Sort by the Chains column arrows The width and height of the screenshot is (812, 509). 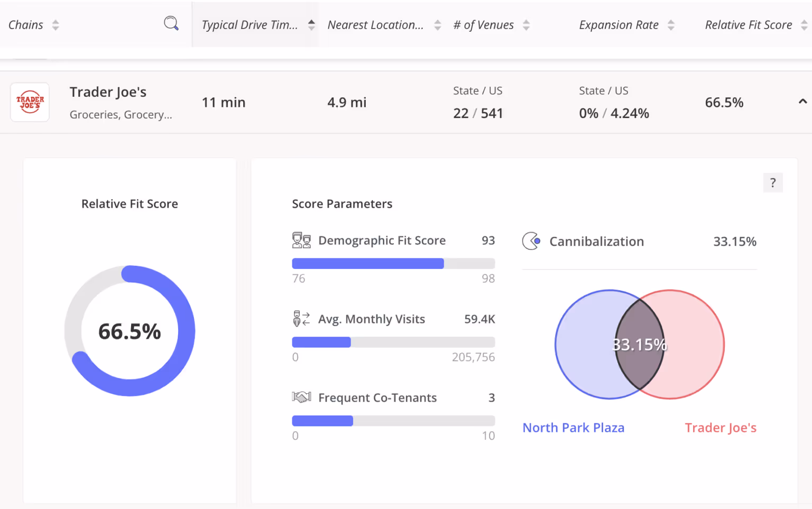click(x=56, y=25)
